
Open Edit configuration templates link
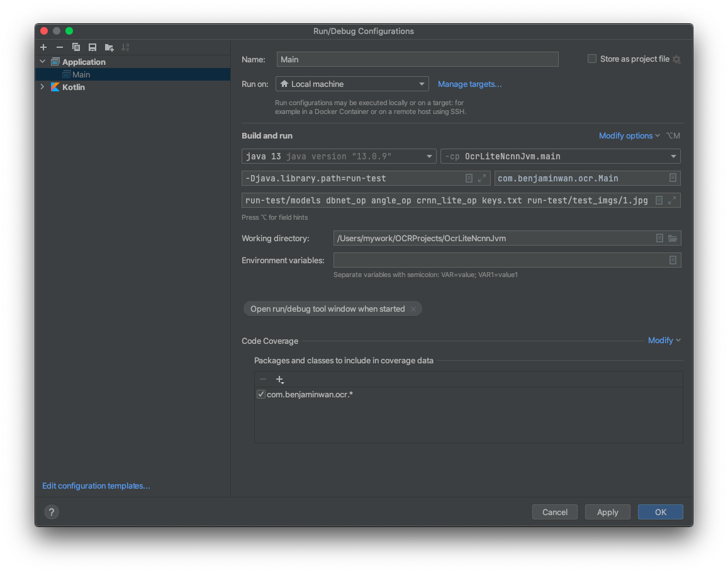[96, 485]
